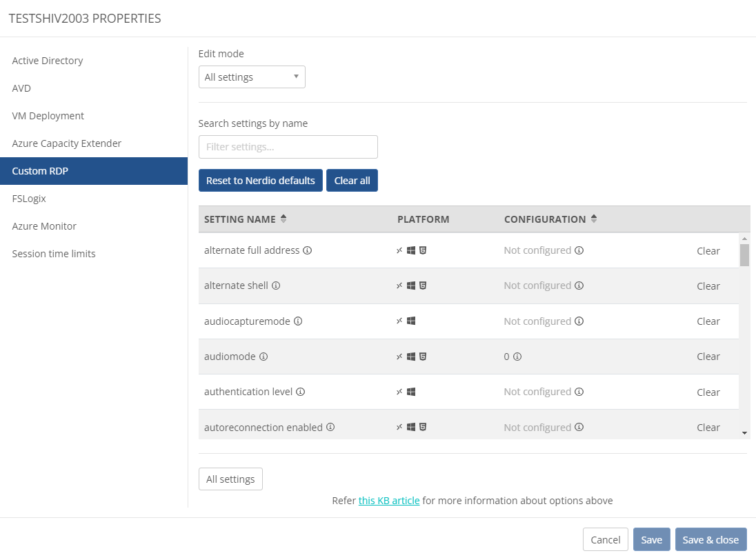Image resolution: width=756 pixels, height=560 pixels.
Task: Sort table by Configuration column
Action: click(x=594, y=219)
